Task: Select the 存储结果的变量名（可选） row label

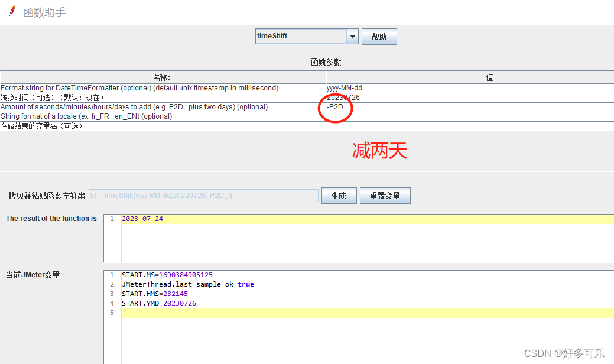Action: click(42, 126)
